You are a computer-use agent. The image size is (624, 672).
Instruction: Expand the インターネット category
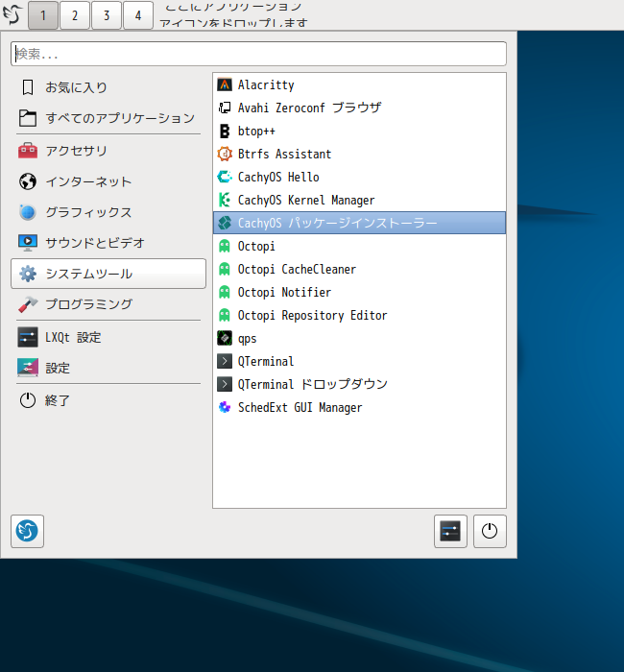pyautogui.click(x=88, y=181)
